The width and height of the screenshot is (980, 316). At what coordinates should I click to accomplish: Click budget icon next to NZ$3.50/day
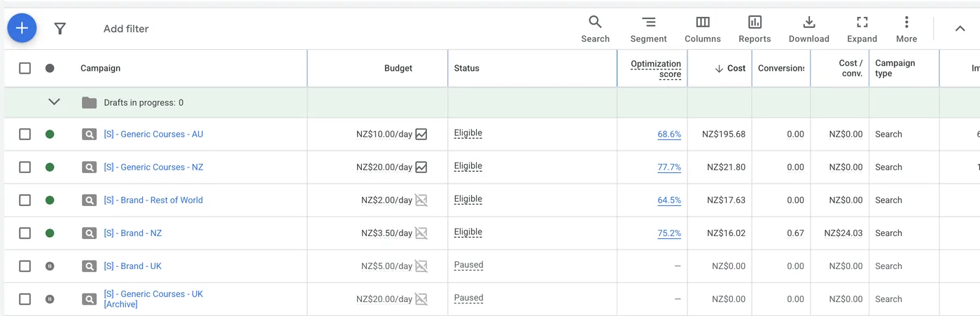tap(421, 233)
